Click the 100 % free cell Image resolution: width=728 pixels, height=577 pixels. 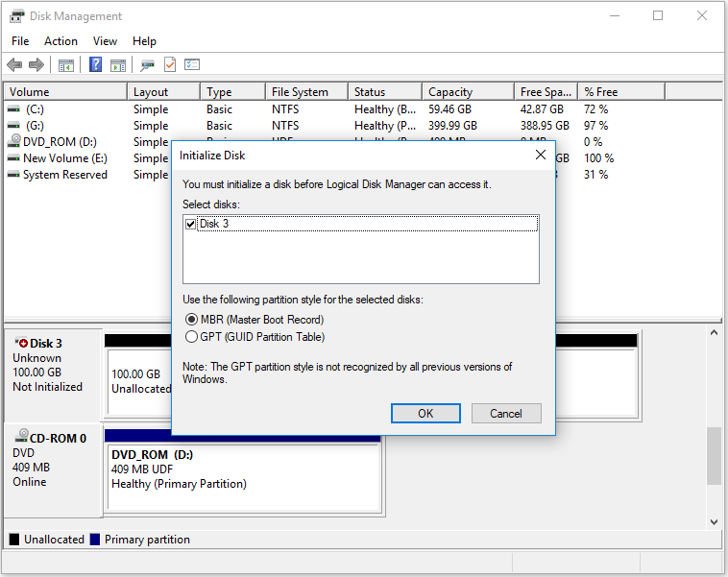599,158
